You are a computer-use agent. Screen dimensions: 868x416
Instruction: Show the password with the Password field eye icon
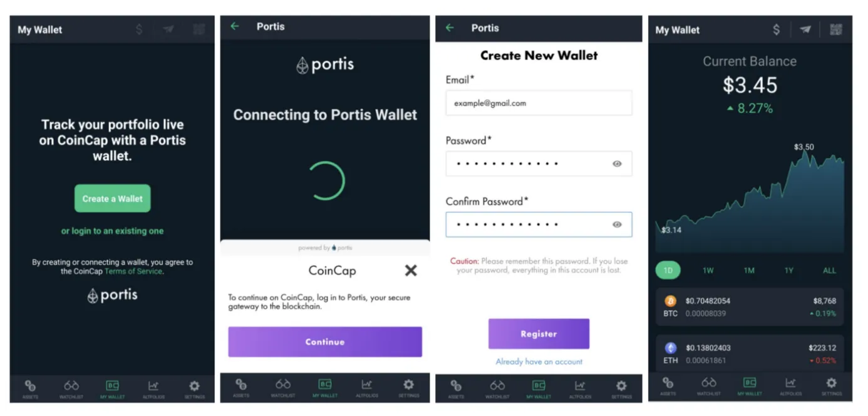617,164
